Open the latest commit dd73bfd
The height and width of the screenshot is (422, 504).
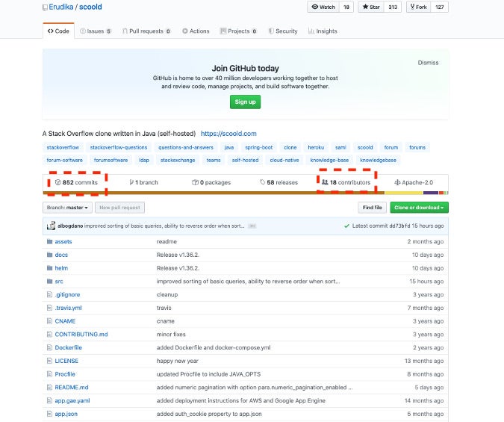pos(399,226)
